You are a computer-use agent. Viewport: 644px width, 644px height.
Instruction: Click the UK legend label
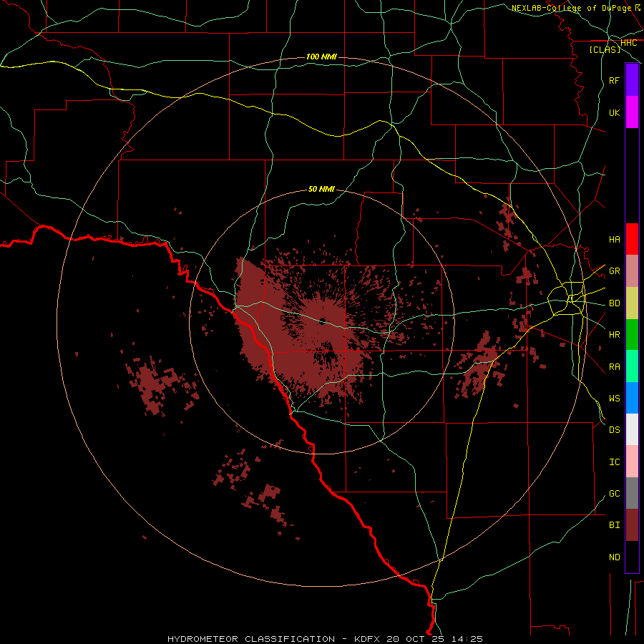(x=614, y=112)
